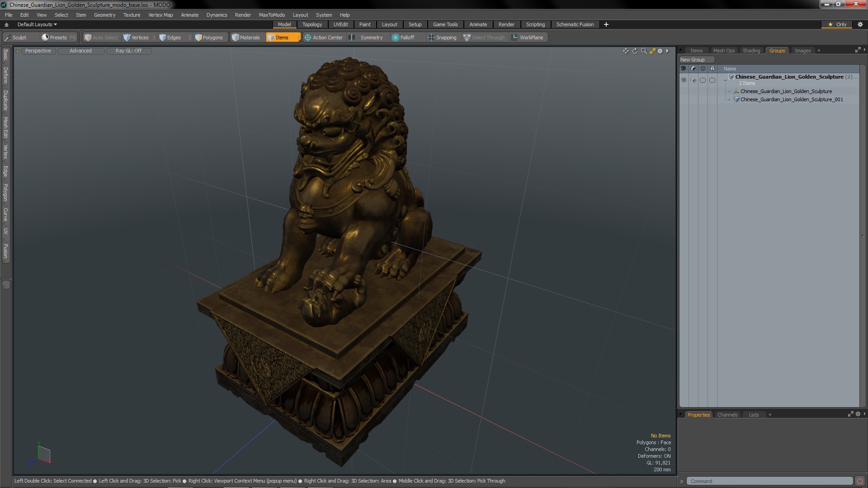
Task: Toggle Select Through mode
Action: tap(484, 38)
